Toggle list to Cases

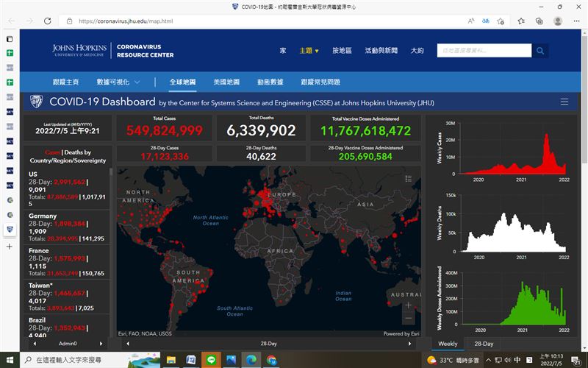pyautogui.click(x=52, y=152)
